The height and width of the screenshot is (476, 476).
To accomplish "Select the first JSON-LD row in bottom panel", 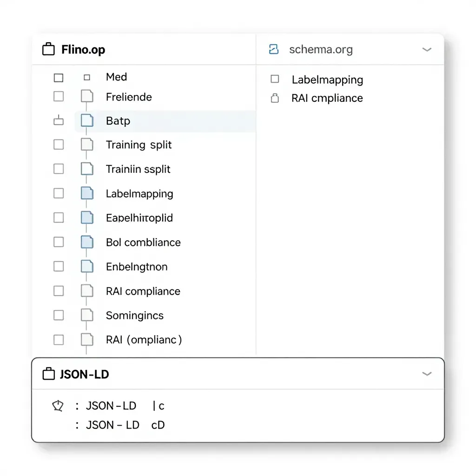I will [111, 406].
